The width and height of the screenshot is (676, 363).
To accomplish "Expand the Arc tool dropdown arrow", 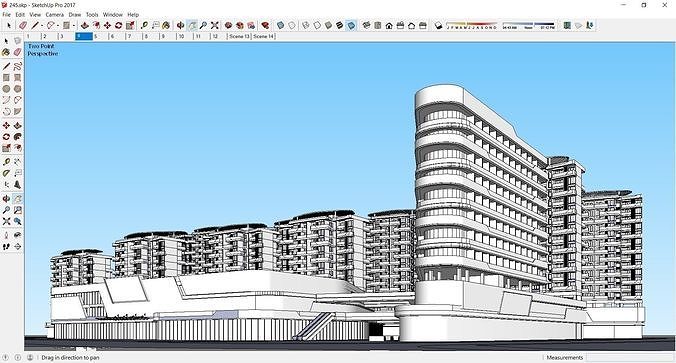I will [58, 25].
